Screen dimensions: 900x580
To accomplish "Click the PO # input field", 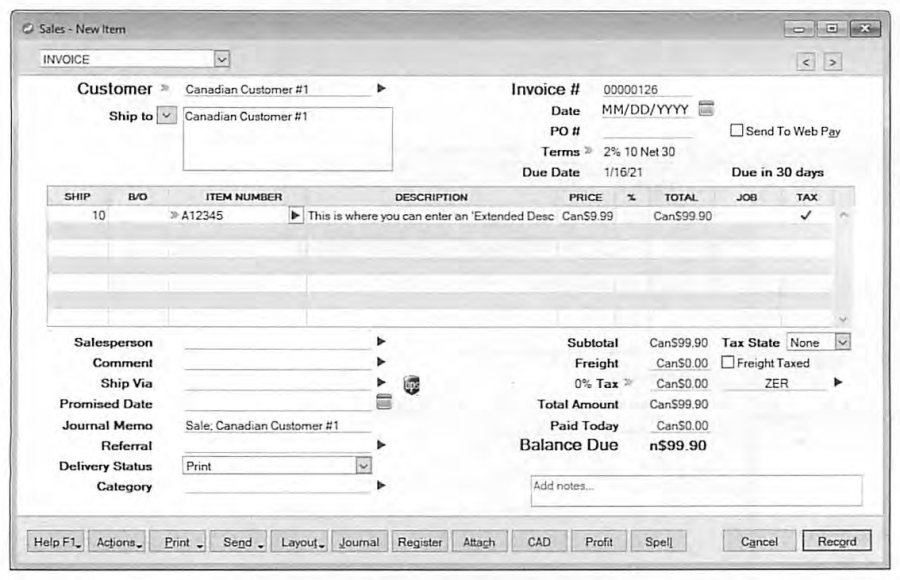I will pyautogui.click(x=647, y=131).
